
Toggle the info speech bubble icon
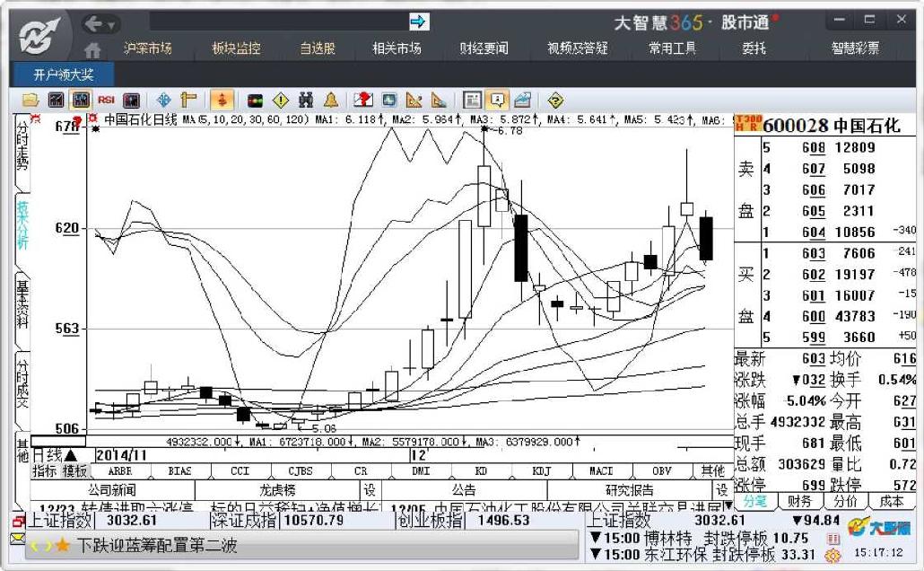coord(497,101)
